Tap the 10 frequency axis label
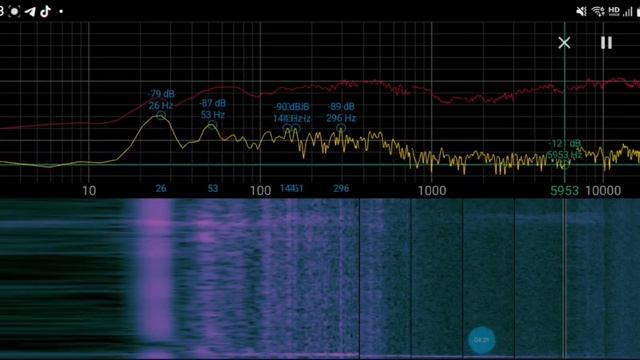Viewport: 640px width, 360px height. point(89,191)
